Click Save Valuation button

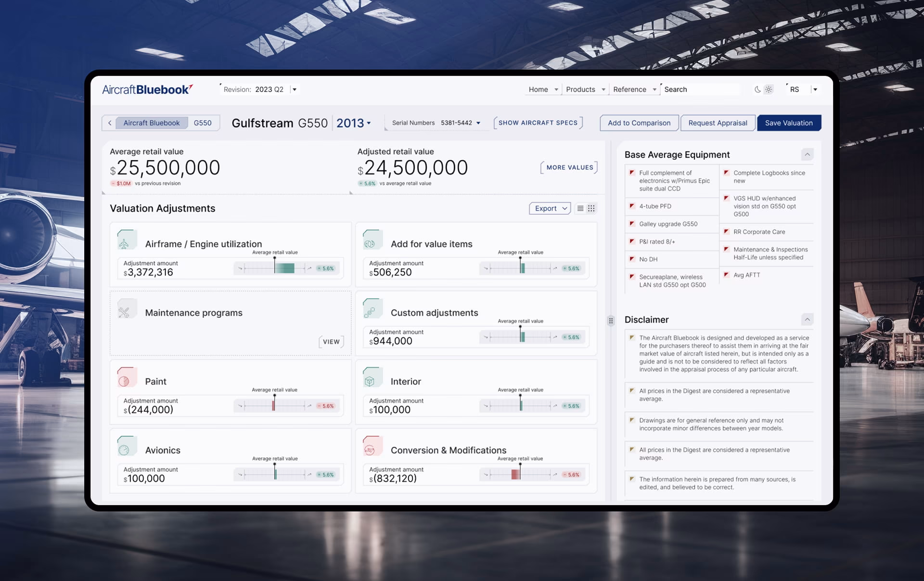pyautogui.click(x=789, y=123)
